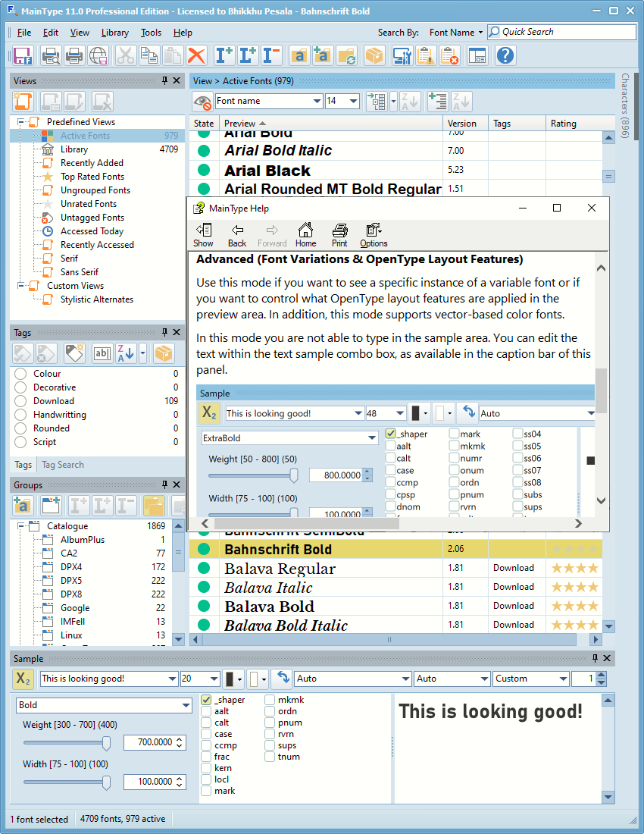Click the blue swap arrow icon in Sample panel
Viewport: 644px width, 834px height.
tap(283, 678)
